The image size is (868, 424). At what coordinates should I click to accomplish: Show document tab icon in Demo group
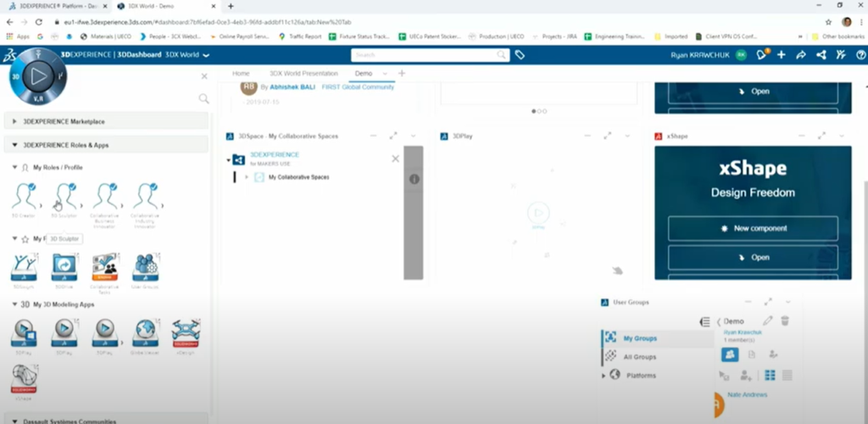click(751, 354)
